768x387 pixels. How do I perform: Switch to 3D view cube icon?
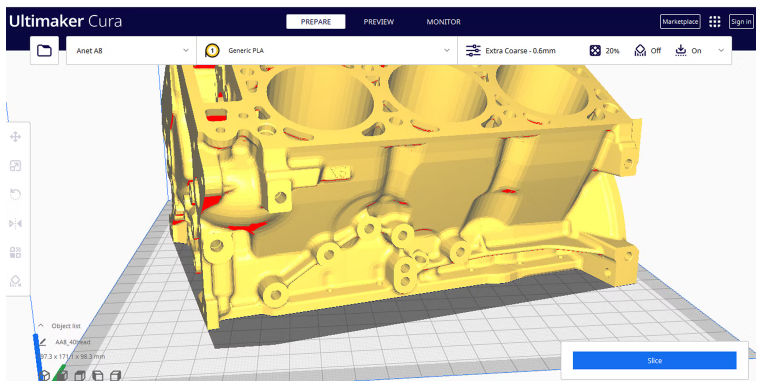(45, 376)
